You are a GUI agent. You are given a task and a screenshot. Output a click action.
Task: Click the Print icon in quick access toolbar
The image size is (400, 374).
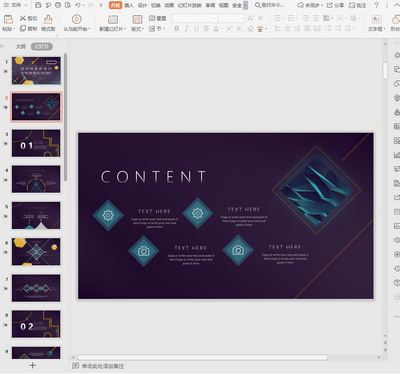click(58, 5)
